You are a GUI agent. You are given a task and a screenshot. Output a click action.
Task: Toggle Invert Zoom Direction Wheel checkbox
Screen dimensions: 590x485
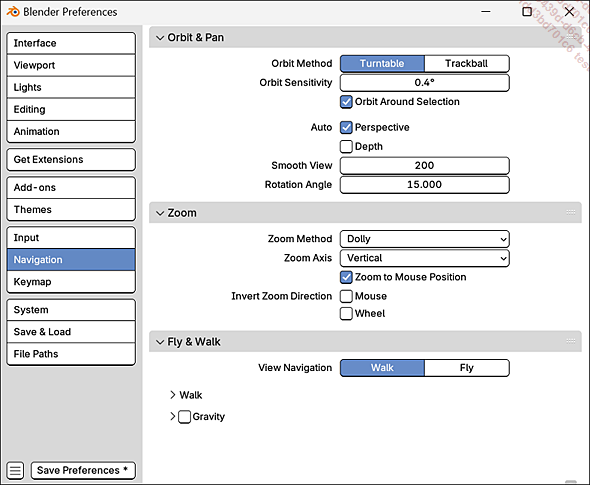[x=346, y=313]
